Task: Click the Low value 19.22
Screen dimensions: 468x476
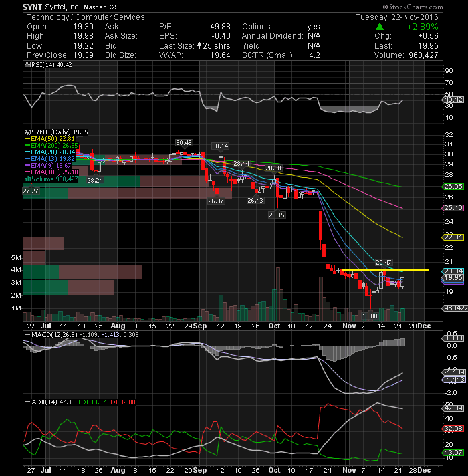Action: click(83, 46)
